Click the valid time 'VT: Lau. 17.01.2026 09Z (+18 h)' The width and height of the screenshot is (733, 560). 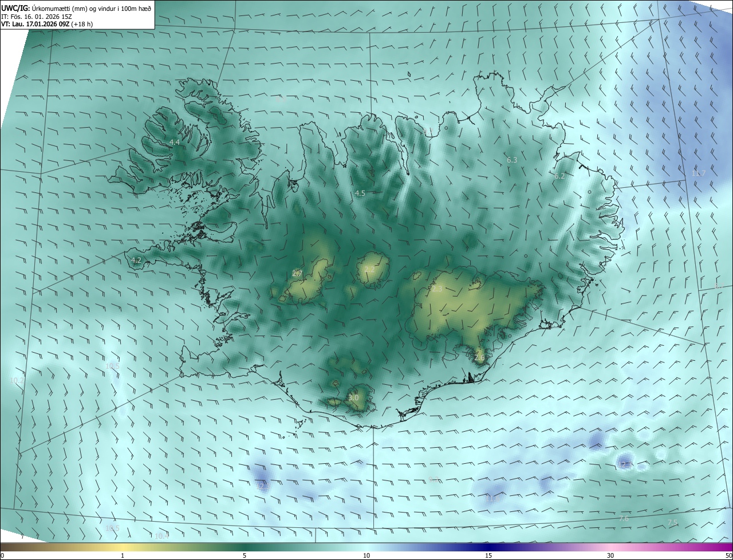(x=47, y=24)
